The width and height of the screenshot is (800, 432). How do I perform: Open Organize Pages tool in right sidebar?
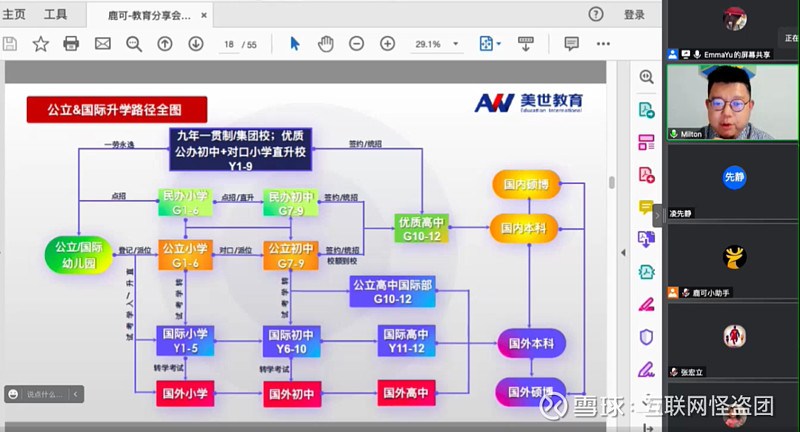click(646, 142)
